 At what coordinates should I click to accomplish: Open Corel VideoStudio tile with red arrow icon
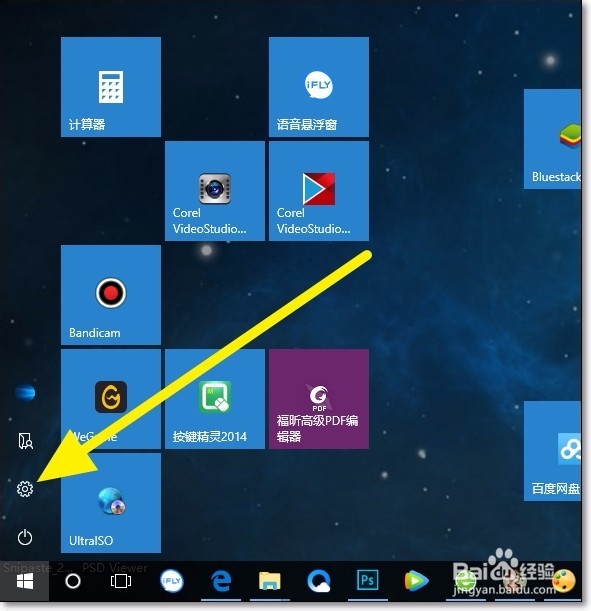(319, 191)
